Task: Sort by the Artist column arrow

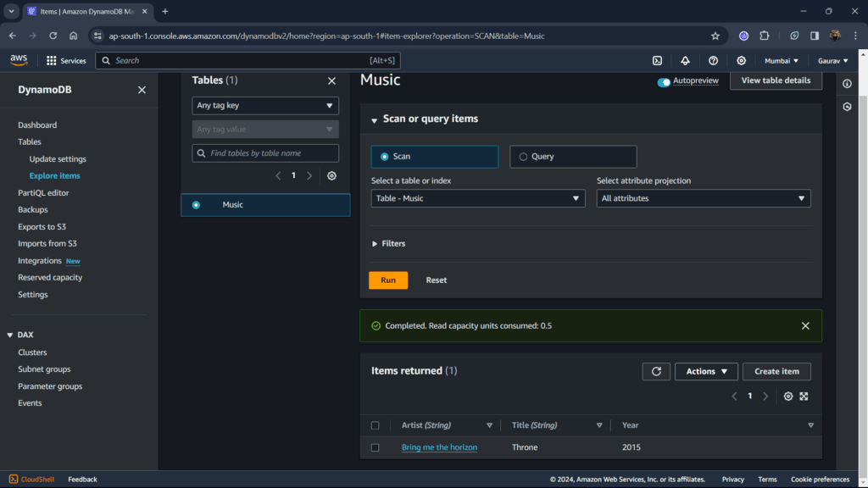Action: (489, 425)
